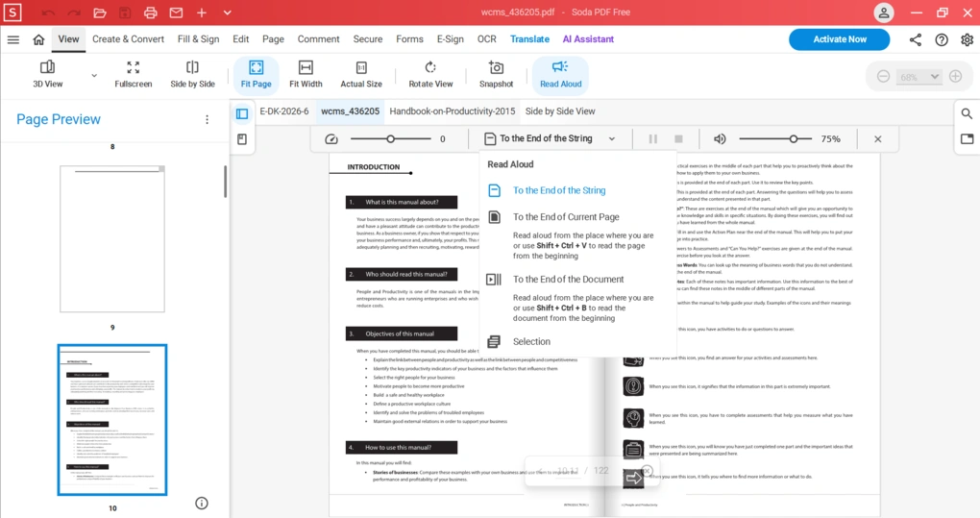This screenshot has height=518, width=980.
Task: Rotate the page view
Action: pyautogui.click(x=430, y=74)
